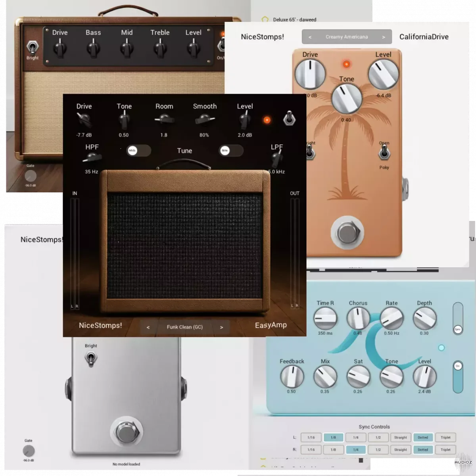Screen dimensions: 476x476
Task: Set right channel sync to 1/16
Action: click(x=311, y=450)
